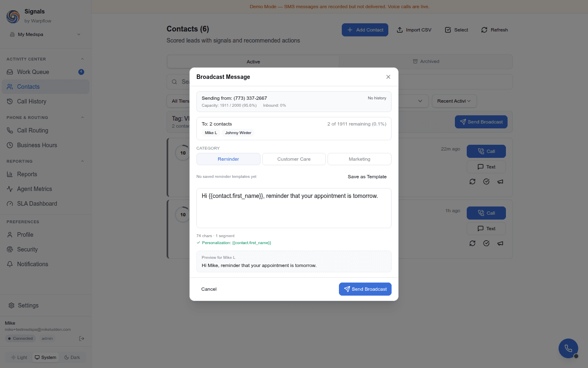
Task: Click Save as Template
Action: [x=367, y=177]
